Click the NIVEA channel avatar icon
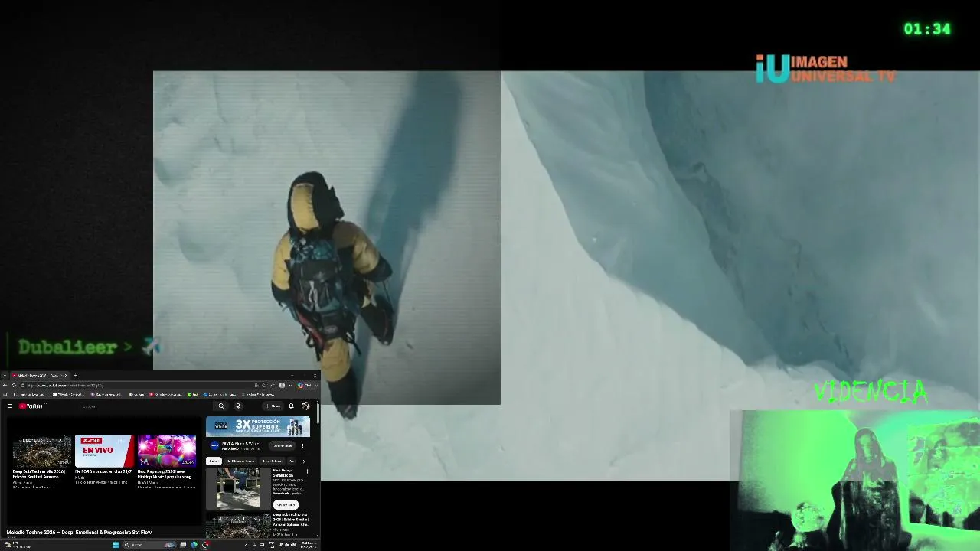 [214, 445]
